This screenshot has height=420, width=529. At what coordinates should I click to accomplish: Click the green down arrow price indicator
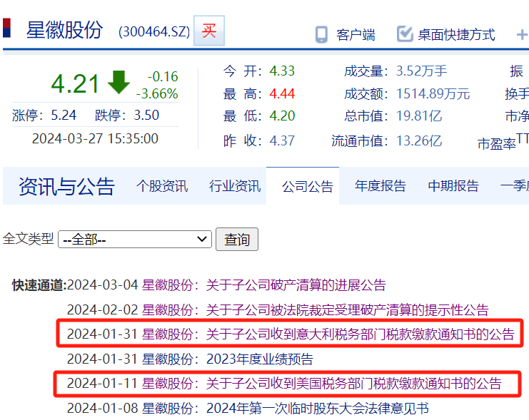119,82
